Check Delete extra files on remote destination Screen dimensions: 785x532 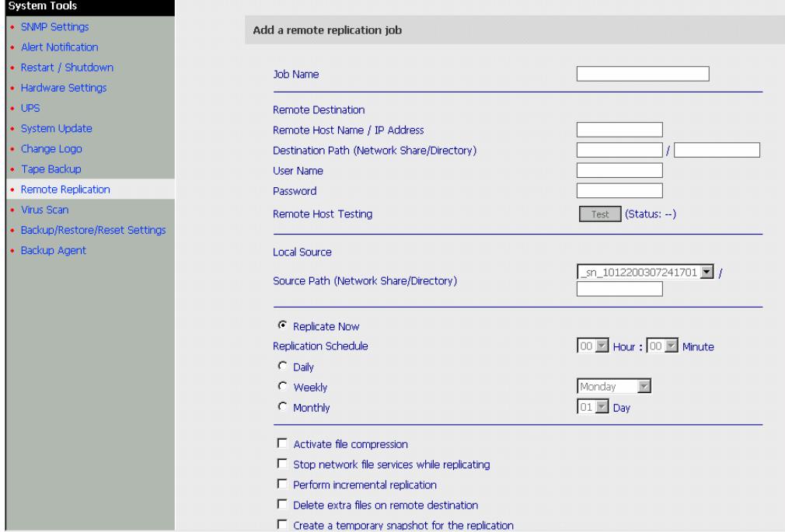pos(282,504)
